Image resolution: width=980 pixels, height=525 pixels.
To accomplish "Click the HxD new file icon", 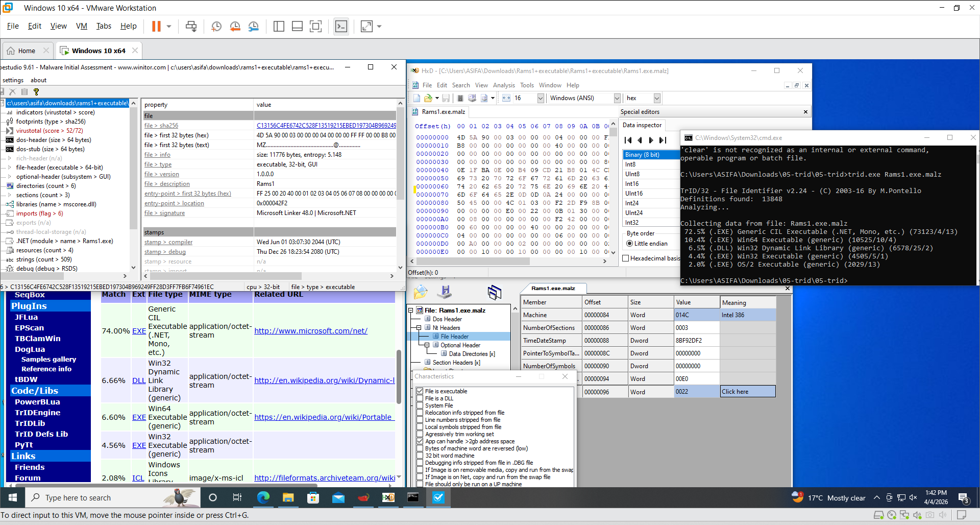I will point(417,98).
